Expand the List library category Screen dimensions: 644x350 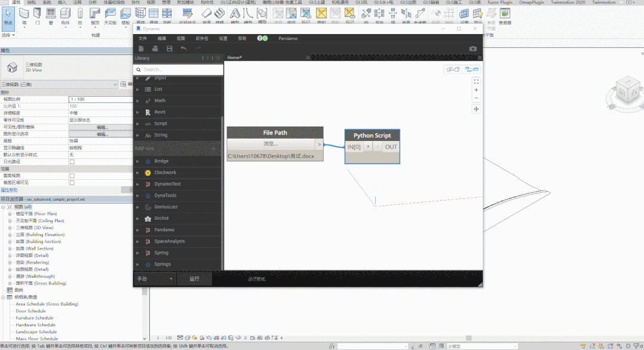137,89
